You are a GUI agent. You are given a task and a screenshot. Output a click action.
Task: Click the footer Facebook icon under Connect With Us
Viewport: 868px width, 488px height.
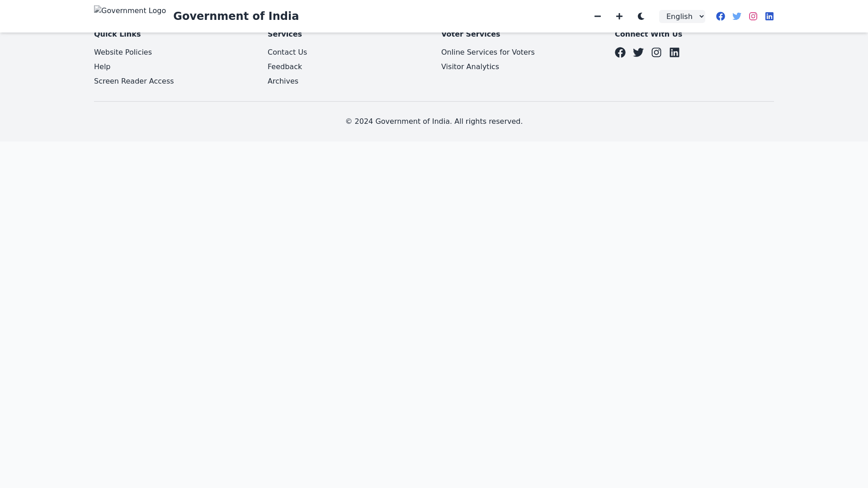[620, 52]
